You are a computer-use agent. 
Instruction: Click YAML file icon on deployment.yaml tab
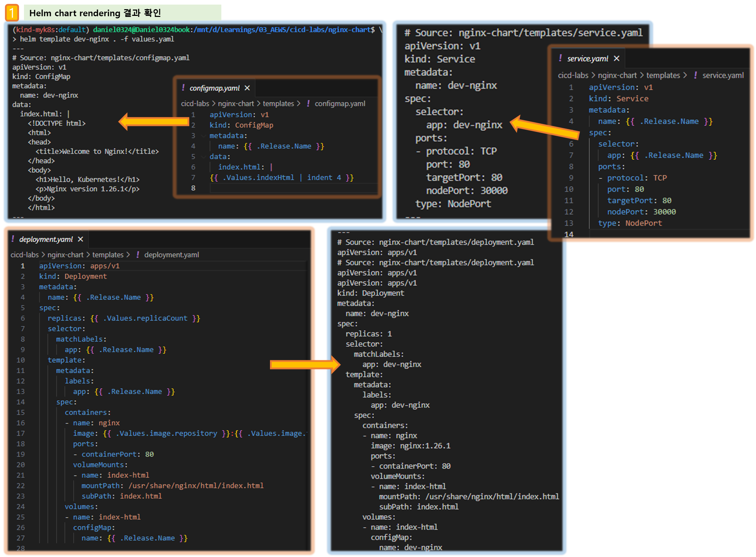point(13,239)
